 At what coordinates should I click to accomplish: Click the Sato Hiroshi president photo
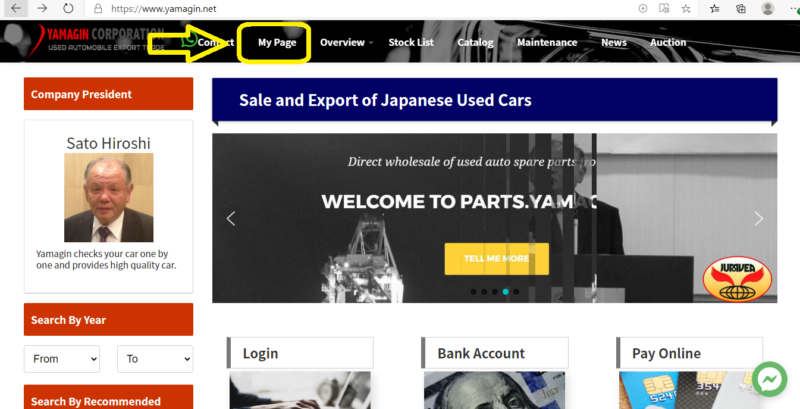(109, 197)
